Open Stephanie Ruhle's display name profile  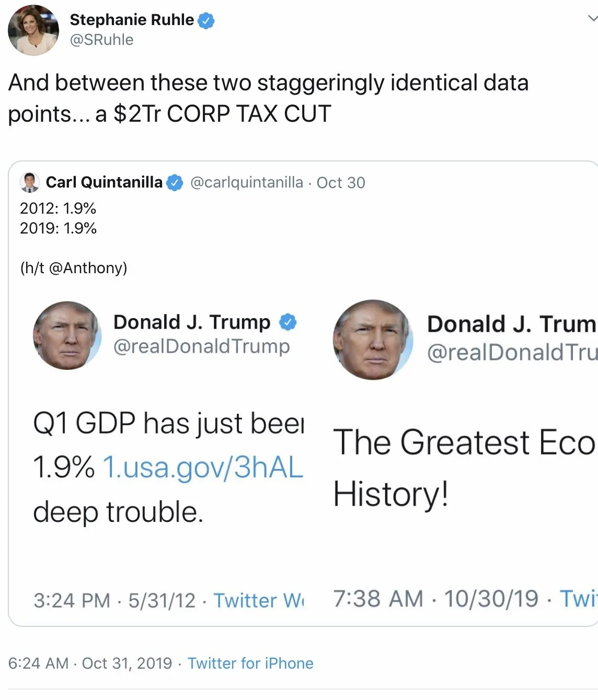tap(131, 20)
